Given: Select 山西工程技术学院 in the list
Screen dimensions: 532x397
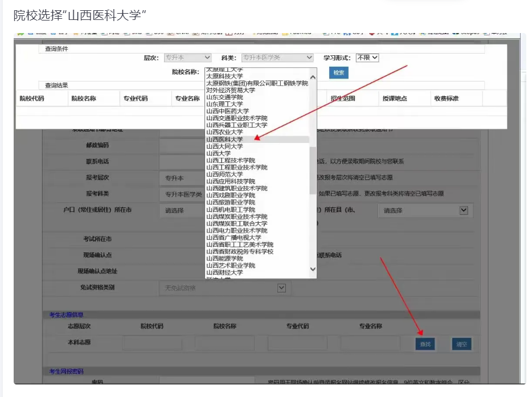Looking at the screenshot, I should tap(231, 161).
